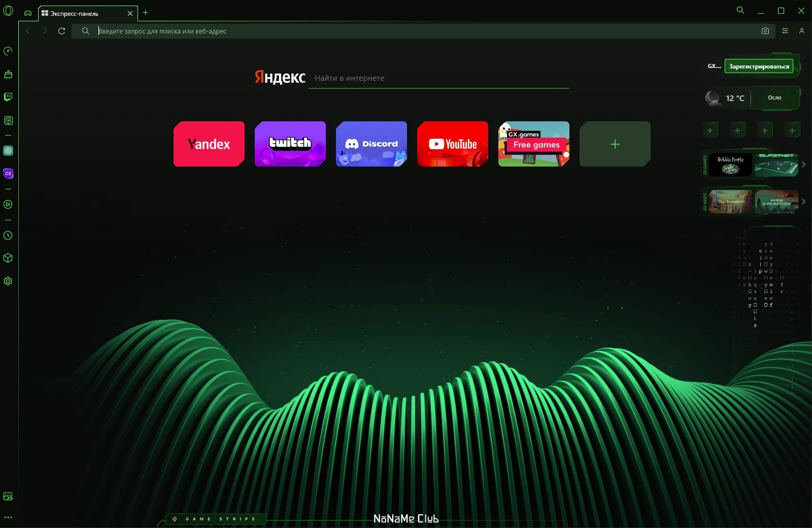The image size is (812, 528).
Task: Open the account profile icon
Action: point(802,31)
